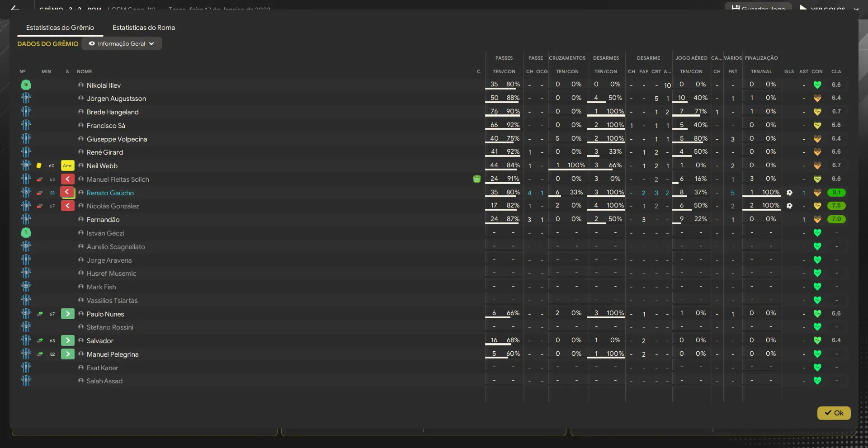868x448 pixels.
Task: Sort by the NOME column header
Action: 84,71
